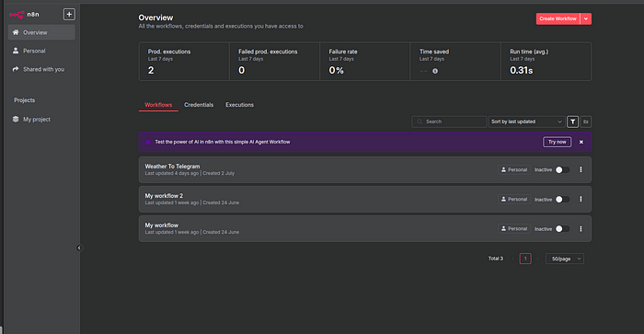
Task: Go to the next page arrow
Action: point(537,259)
